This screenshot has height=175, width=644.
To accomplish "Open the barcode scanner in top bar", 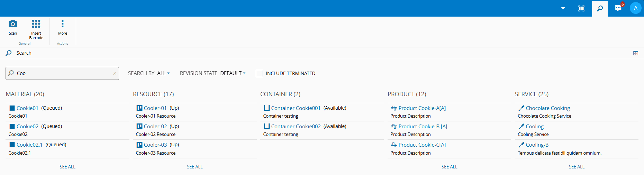I will coord(581,8).
